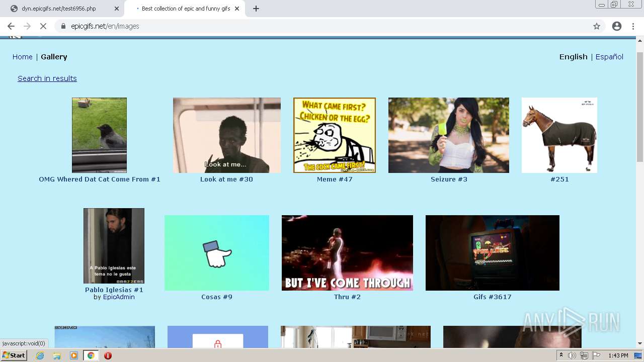Open the crow on grass gif thumbnail

[99, 135]
